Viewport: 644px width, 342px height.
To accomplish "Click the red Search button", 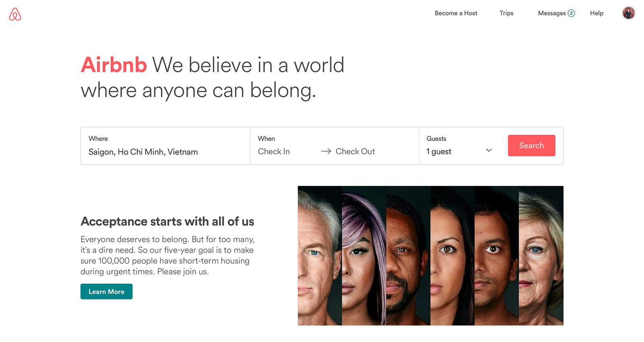I will 531,146.
